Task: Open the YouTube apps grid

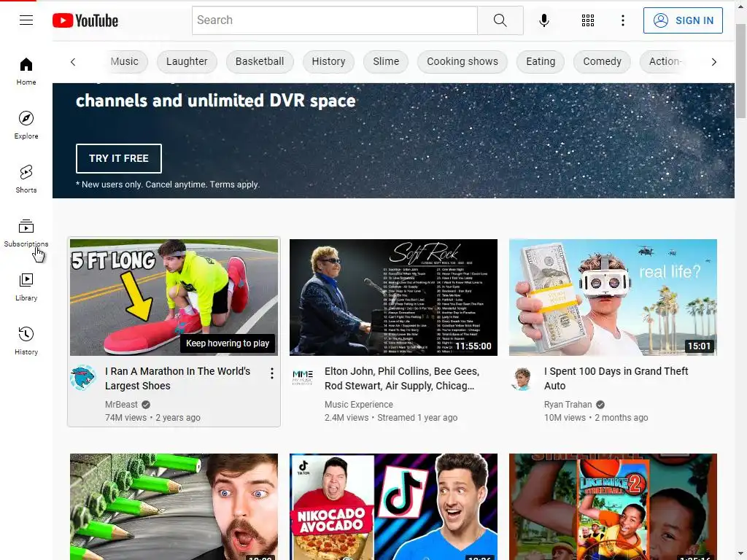Action: (x=588, y=20)
